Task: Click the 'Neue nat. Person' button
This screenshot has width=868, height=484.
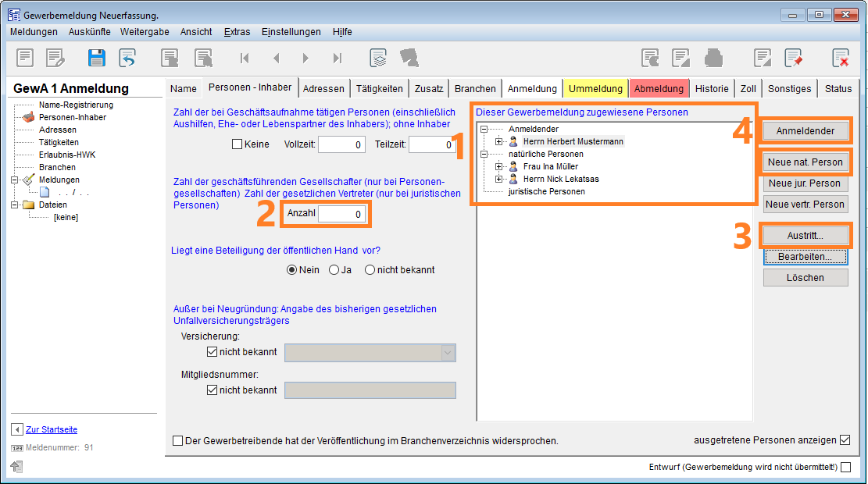Action: pos(805,162)
